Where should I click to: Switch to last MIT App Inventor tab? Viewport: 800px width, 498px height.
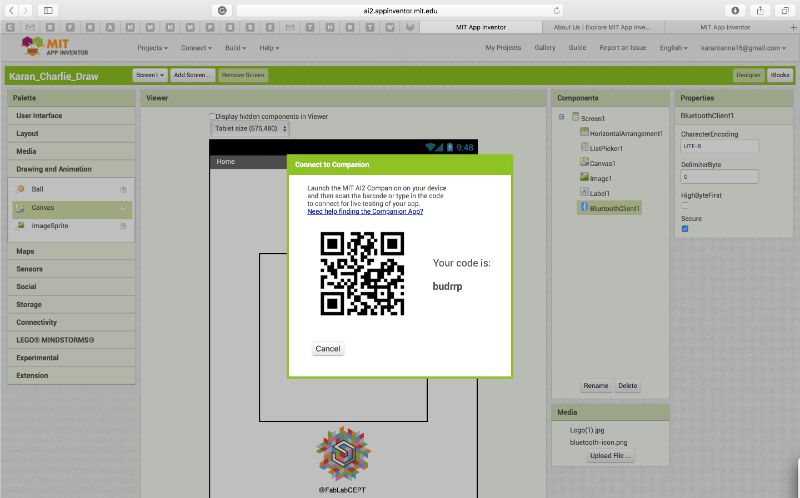tap(725, 27)
